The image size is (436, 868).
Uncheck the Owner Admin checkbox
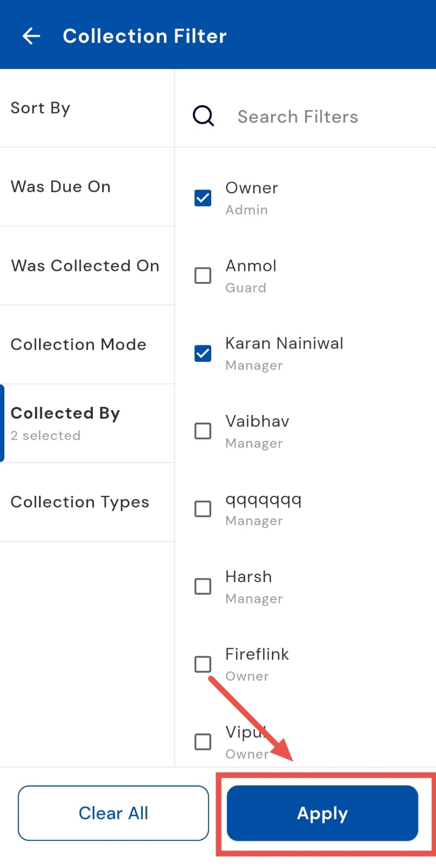(x=203, y=198)
